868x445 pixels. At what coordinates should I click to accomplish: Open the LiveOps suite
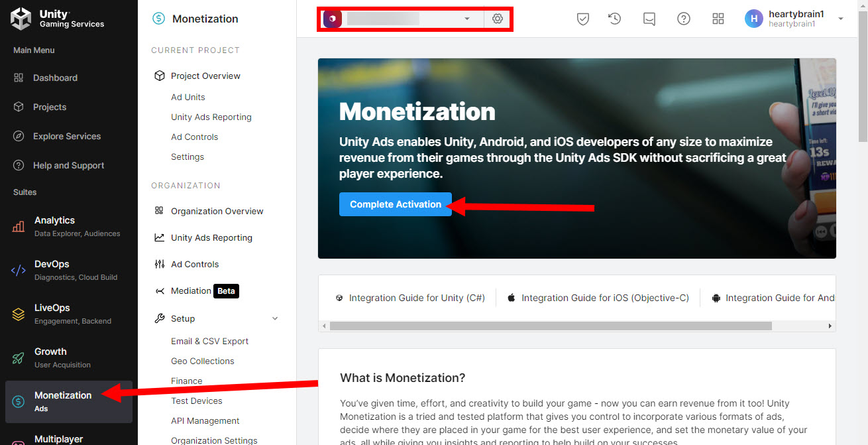(69, 314)
